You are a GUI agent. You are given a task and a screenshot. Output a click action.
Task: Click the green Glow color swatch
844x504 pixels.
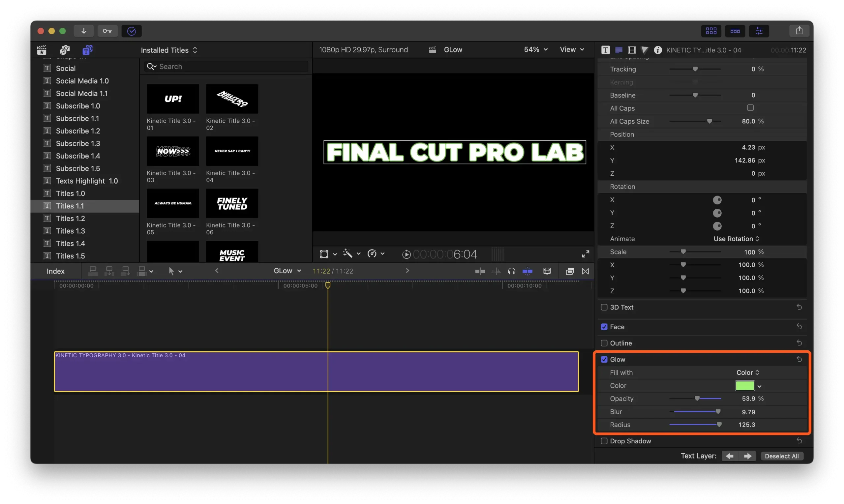[x=744, y=385]
